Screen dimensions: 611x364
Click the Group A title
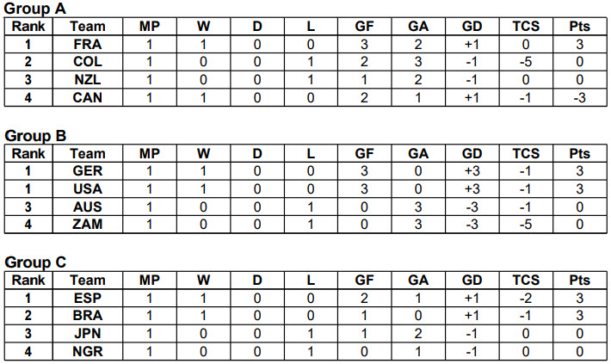pos(35,9)
